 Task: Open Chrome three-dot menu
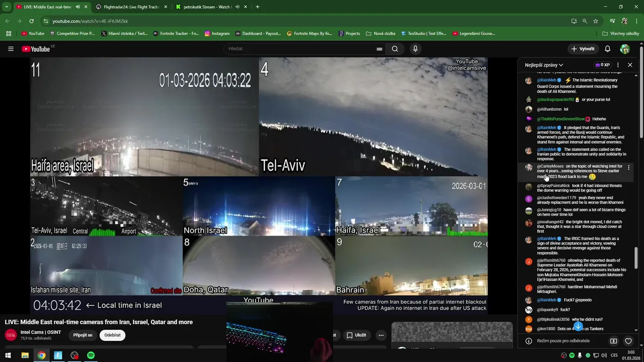coord(637,21)
